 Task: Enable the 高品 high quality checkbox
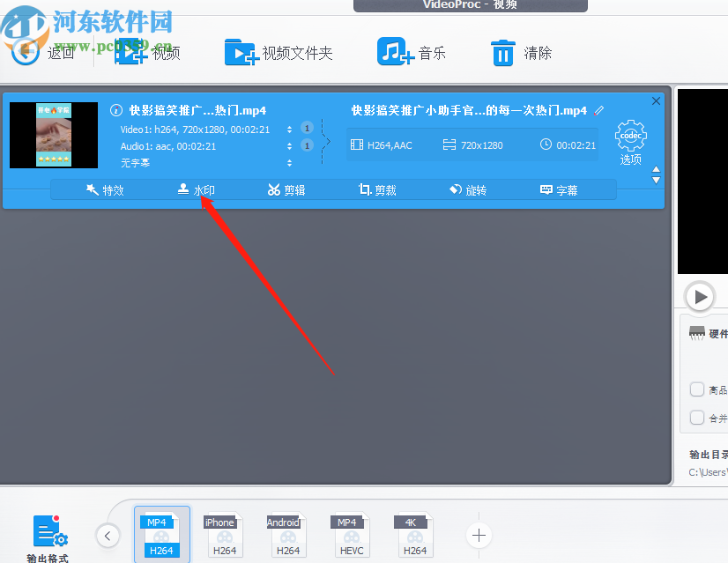695,389
